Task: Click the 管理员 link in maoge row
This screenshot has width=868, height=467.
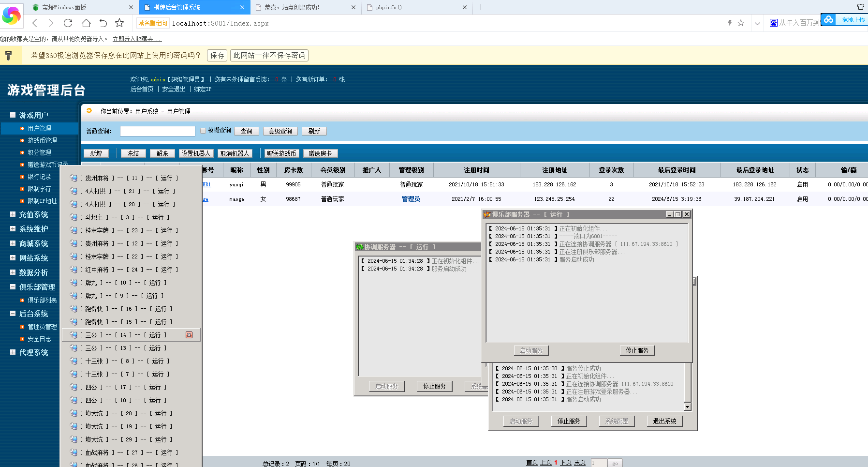Action: (411, 199)
